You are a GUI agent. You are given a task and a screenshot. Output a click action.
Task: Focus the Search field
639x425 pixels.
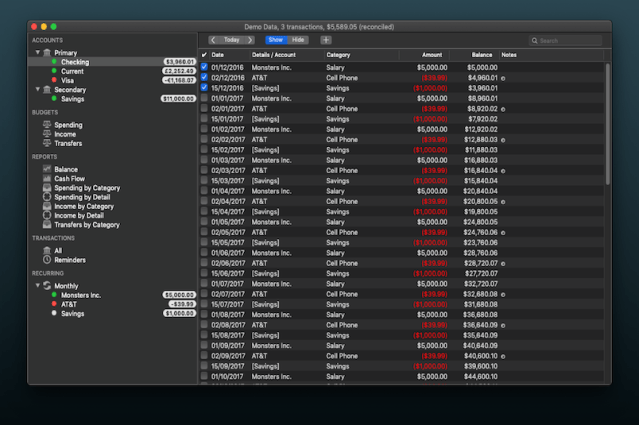click(566, 41)
